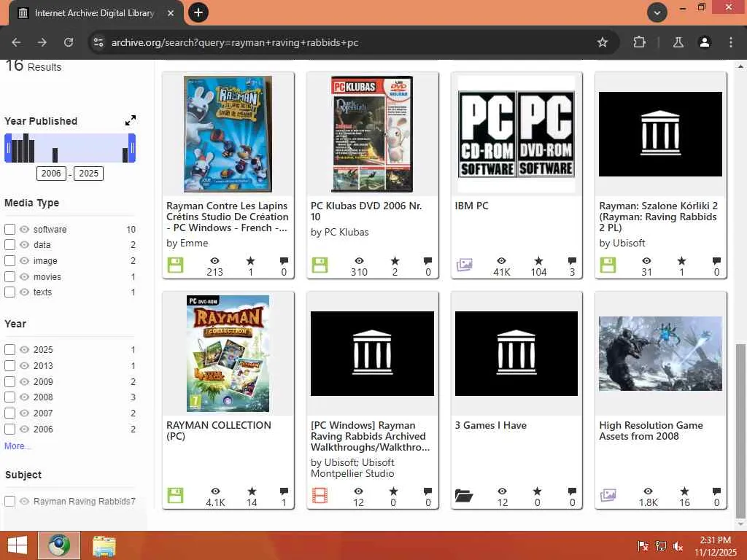
Task: Open Chrome Labs flask icon
Action: (x=678, y=42)
